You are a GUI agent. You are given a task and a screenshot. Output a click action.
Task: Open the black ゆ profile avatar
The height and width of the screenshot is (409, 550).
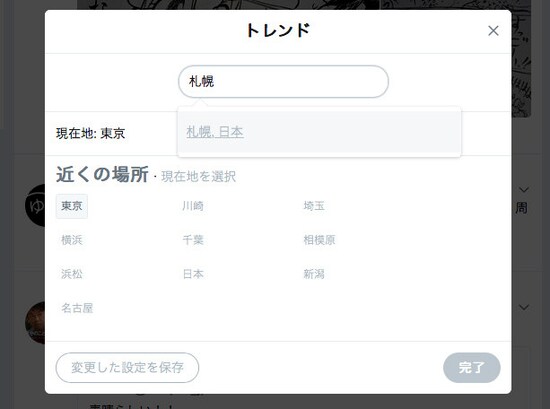point(35,205)
